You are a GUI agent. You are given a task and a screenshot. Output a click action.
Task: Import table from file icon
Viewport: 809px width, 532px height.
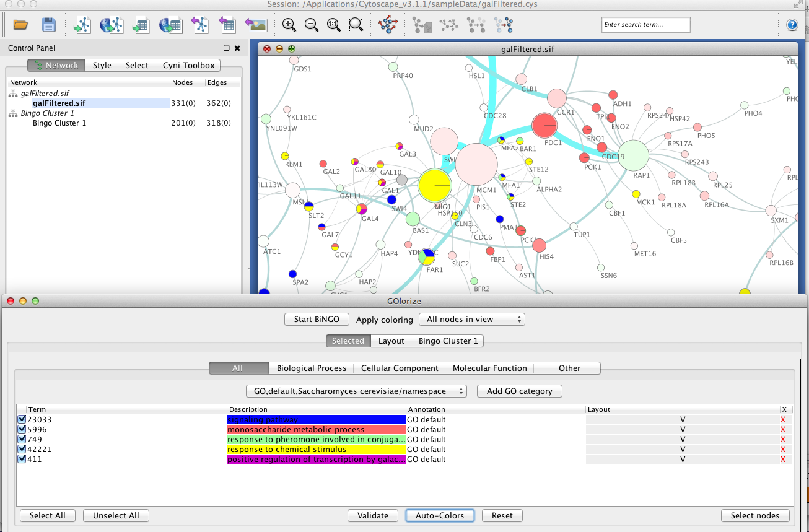click(x=141, y=25)
